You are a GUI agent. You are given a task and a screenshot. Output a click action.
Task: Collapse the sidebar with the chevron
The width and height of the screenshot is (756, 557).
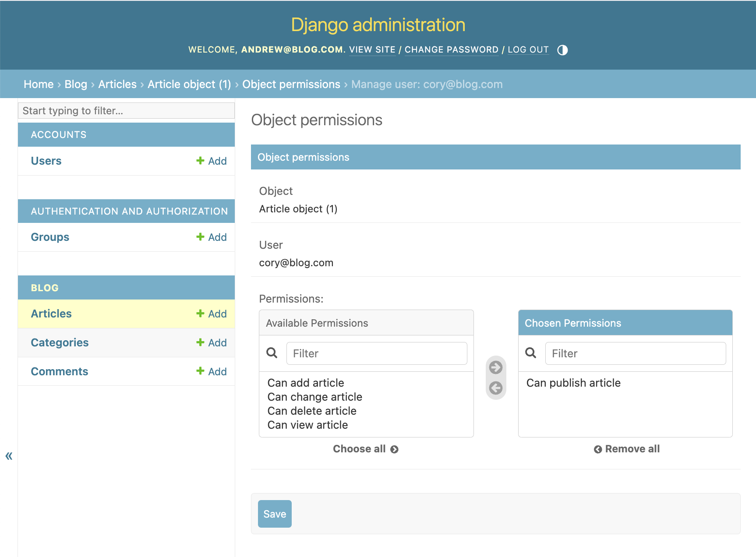(8, 456)
